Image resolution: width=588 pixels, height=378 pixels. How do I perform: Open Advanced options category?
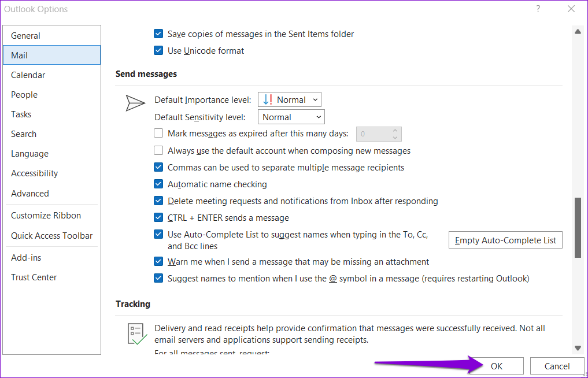[52, 194]
